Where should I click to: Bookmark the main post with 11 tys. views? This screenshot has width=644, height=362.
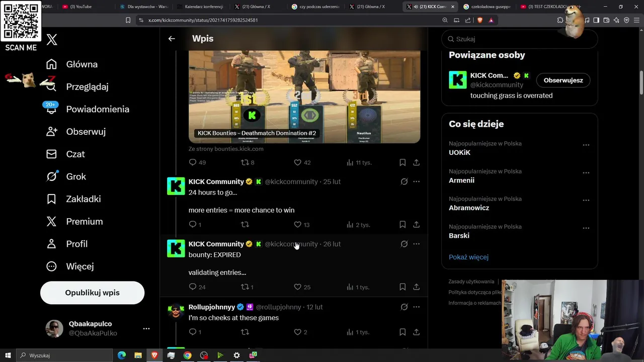[x=403, y=162]
